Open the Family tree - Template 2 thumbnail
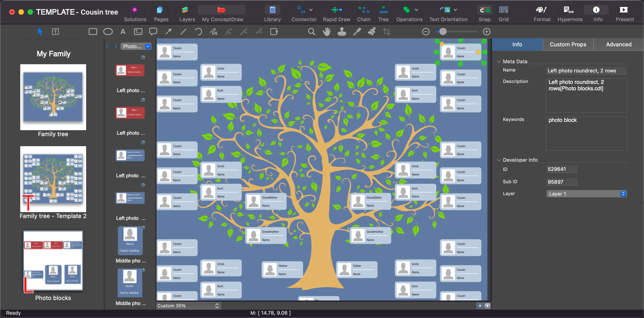Image resolution: width=644 pixels, height=318 pixels. [x=53, y=179]
